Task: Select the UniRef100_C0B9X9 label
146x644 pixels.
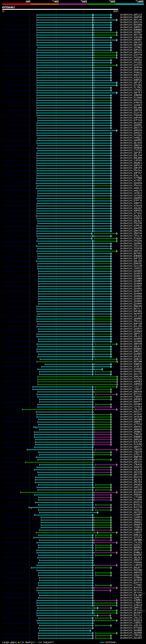Action: (x=131, y=565)
